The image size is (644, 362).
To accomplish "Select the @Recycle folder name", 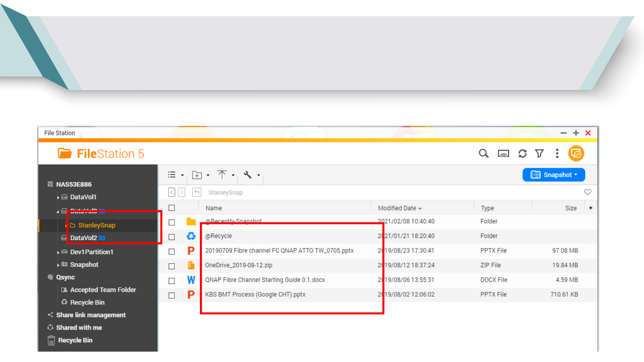I will 218,236.
